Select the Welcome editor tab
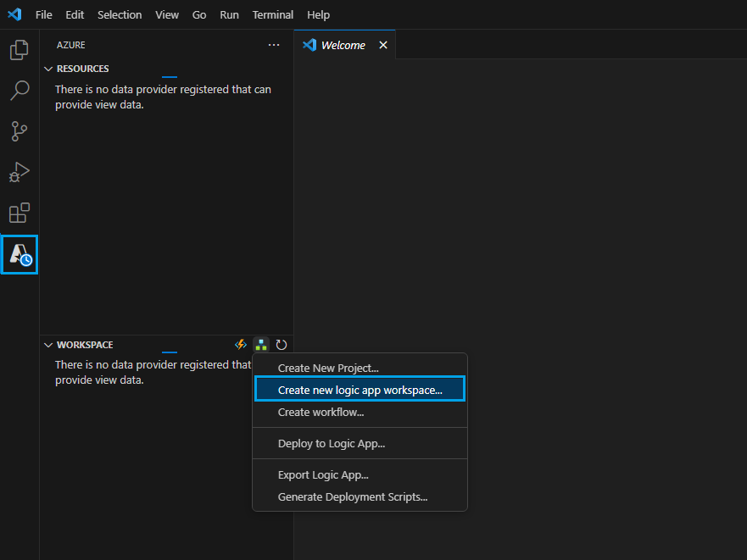Image resolution: width=747 pixels, height=560 pixels. (344, 45)
